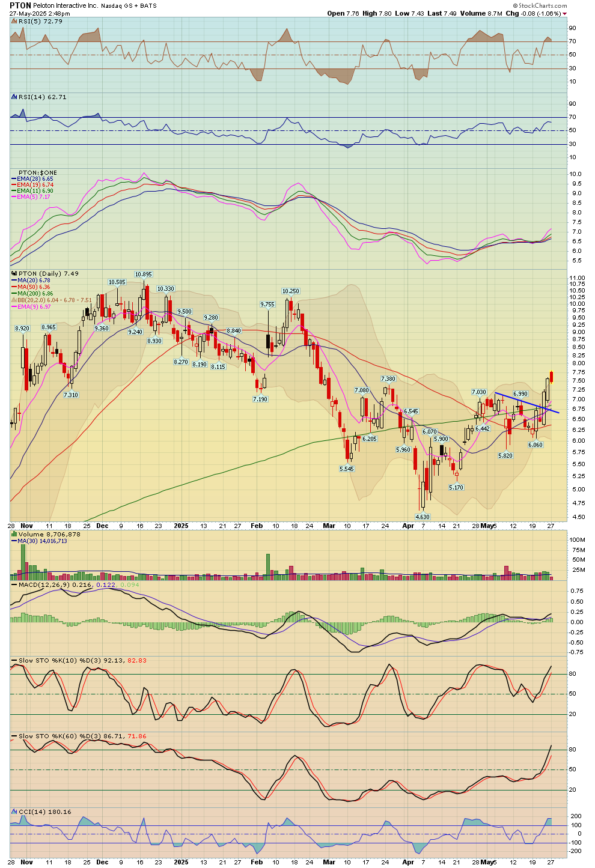595x868 pixels.
Task: Click the red down-arrow beside the Chg value
Action: tap(564, 14)
